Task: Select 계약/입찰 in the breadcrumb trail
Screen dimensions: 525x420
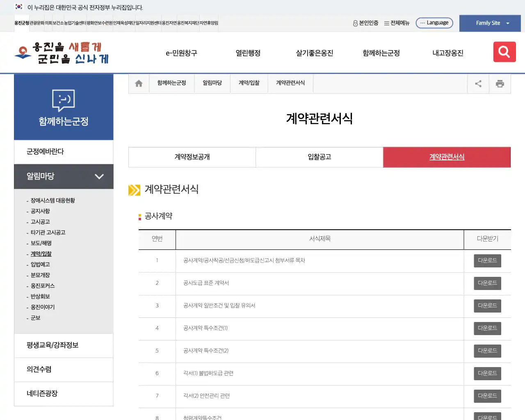Action: (249, 83)
